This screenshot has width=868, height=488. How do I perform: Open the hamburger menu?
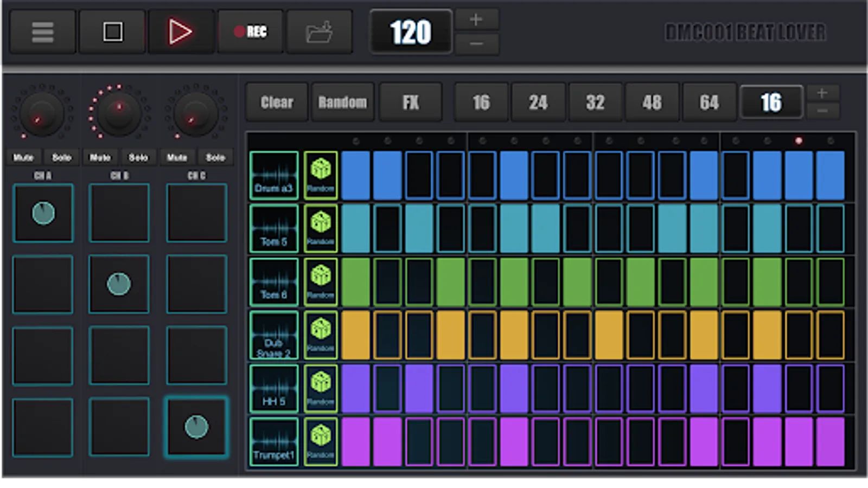[42, 32]
